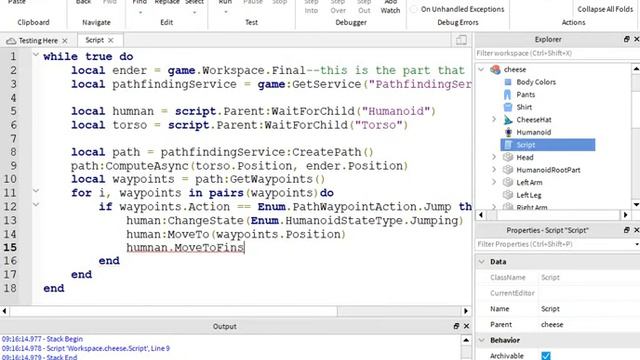
Task: Click the editor horizontal scrollbar thumb
Action: [174, 311]
